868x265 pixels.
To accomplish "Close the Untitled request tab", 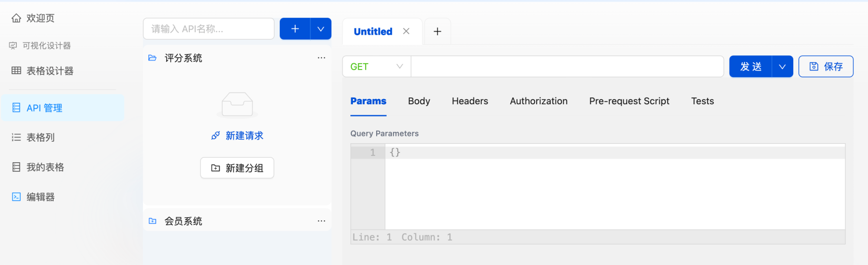I will coord(406,31).
